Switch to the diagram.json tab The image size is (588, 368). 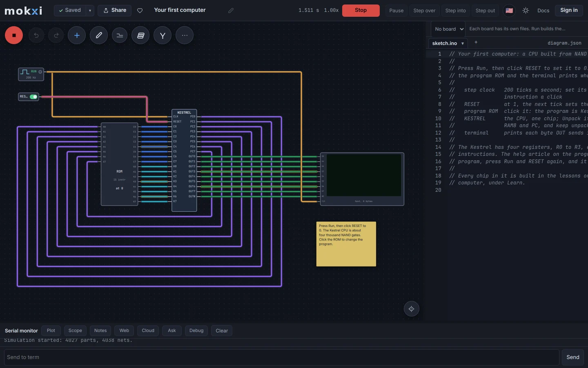(x=564, y=43)
